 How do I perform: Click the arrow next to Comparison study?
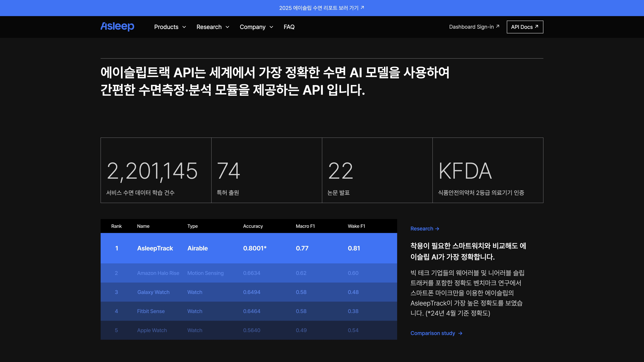point(460,333)
